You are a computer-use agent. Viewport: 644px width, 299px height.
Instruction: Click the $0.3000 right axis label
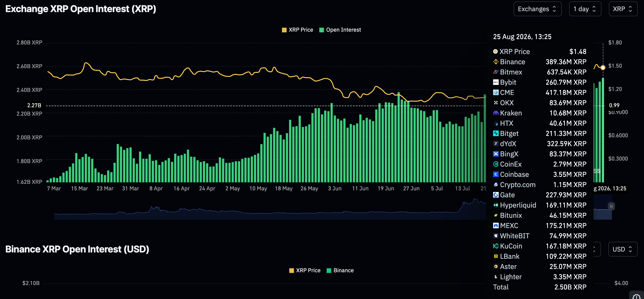pyautogui.click(x=618, y=159)
